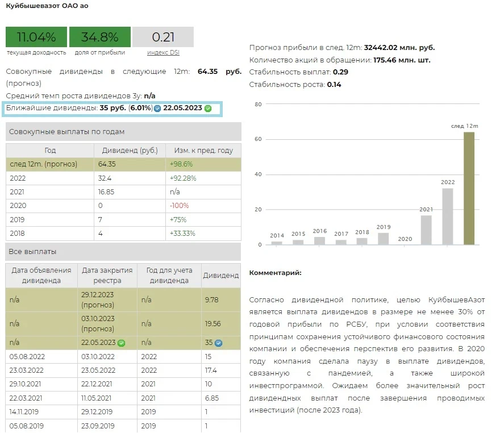This screenshot has width=504, height=433.
Task: Open the индекс DSI link
Action: tap(163, 53)
